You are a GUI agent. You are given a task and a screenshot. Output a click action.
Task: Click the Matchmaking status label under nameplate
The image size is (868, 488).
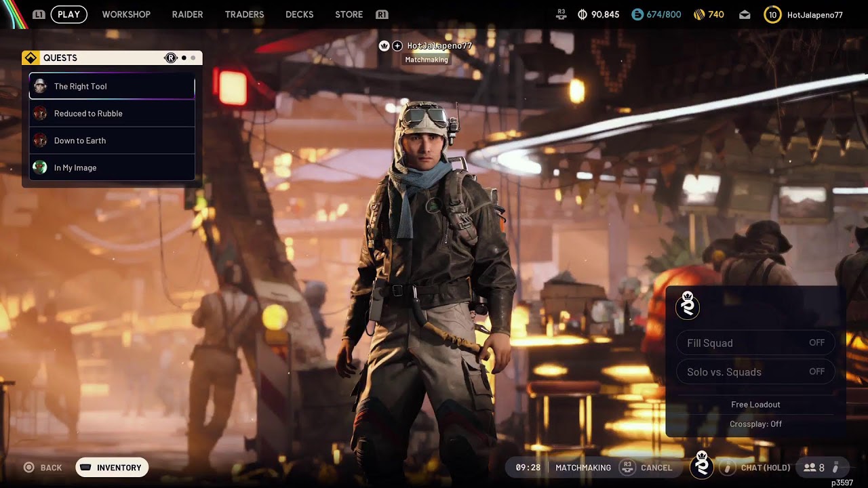point(427,60)
